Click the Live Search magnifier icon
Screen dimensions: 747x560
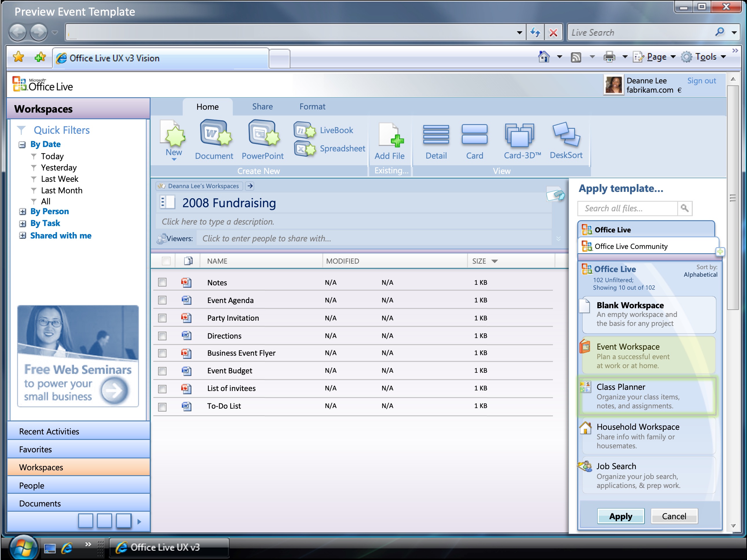[720, 32]
